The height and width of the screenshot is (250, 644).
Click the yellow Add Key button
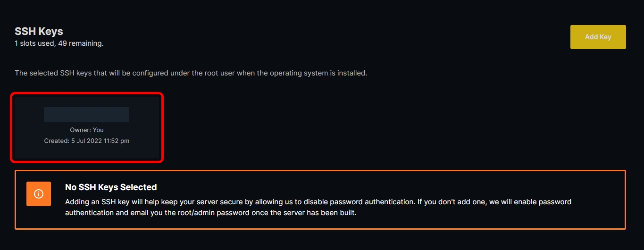pyautogui.click(x=598, y=37)
